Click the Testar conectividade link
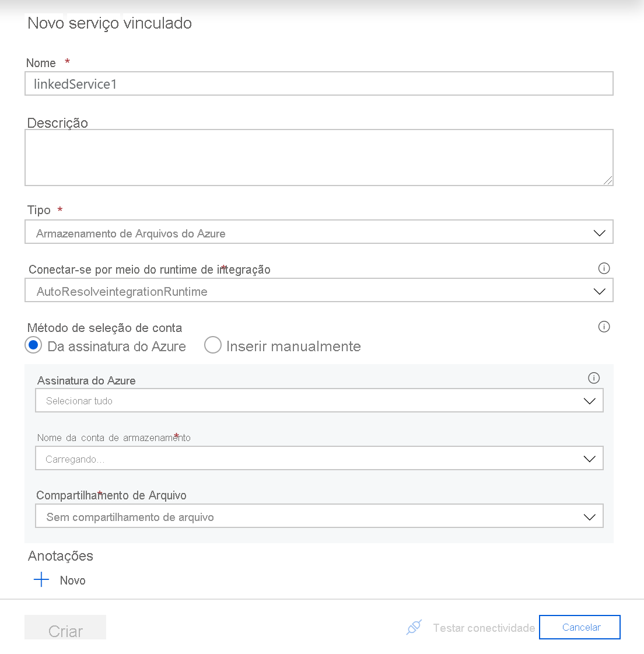644x654 pixels. click(484, 628)
